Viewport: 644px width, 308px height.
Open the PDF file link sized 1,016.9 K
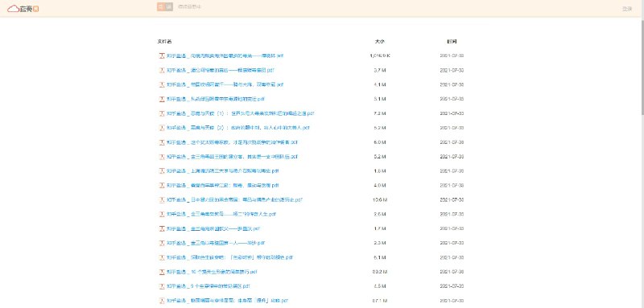point(225,55)
